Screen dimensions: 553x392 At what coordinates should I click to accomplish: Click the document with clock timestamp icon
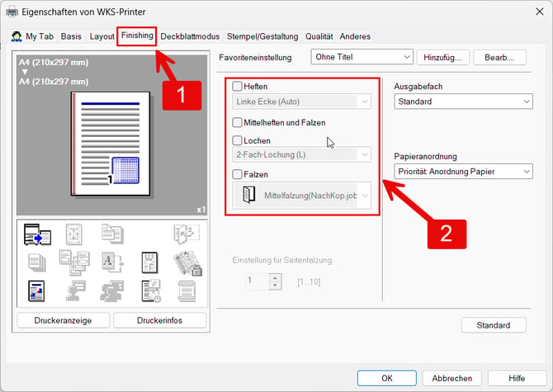pyautogui.click(x=151, y=290)
